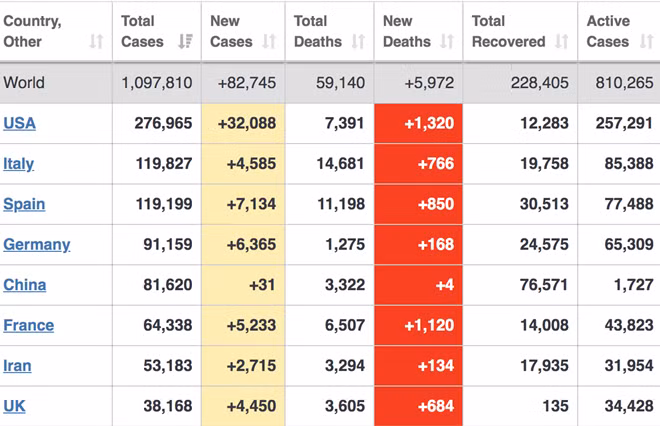Click the Total Cases header label

142,31
